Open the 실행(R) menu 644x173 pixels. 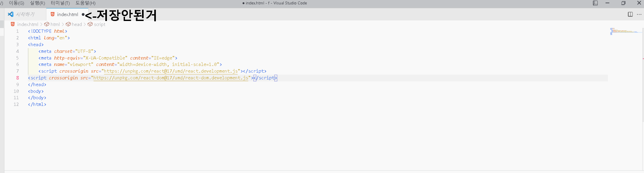pyautogui.click(x=37, y=3)
